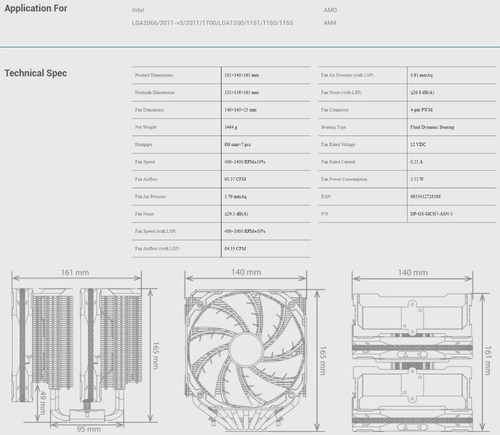Viewport: 500px width, 435px height.
Task: Click the '95 mm' base width label
Action: pyautogui.click(x=89, y=429)
